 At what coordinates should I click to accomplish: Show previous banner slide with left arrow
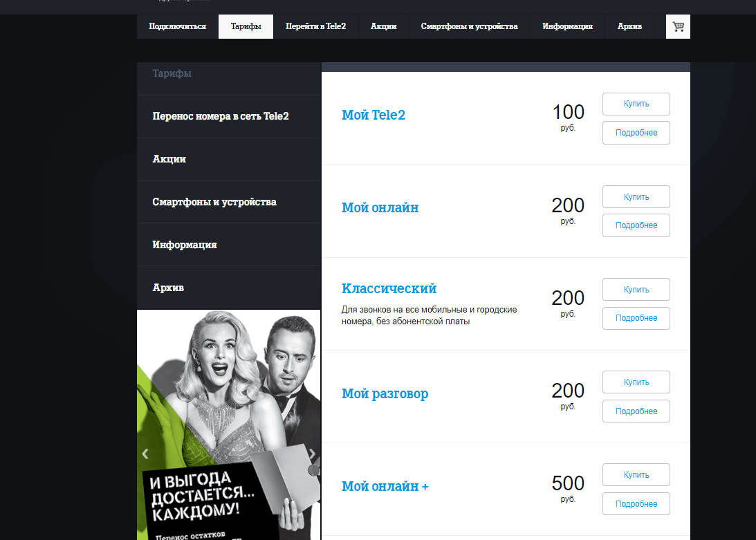(x=145, y=454)
